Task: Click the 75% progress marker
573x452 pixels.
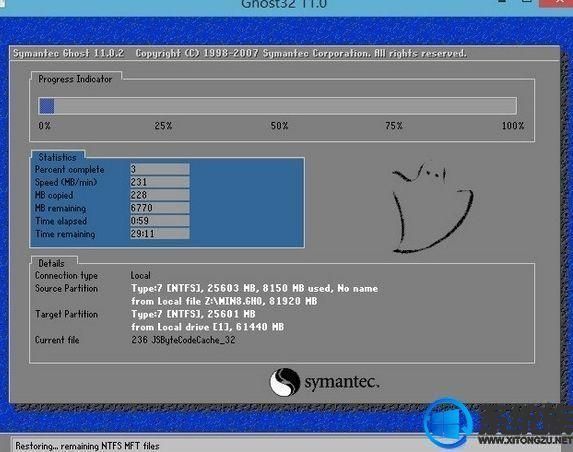Action: (394, 126)
